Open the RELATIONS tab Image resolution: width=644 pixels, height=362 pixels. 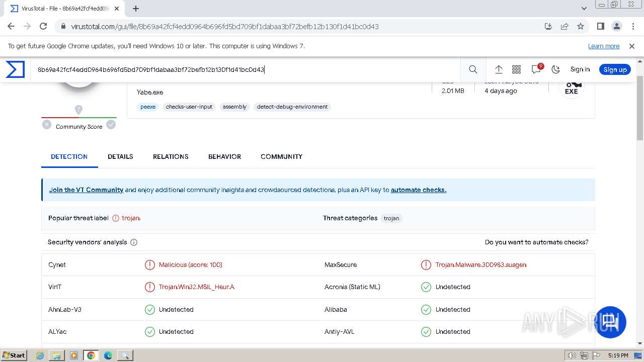(171, 156)
